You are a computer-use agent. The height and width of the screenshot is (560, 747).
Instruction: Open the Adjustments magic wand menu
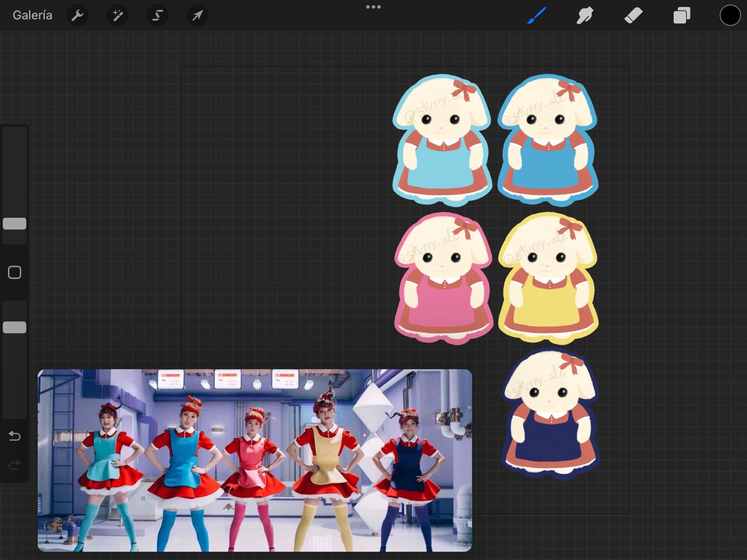point(118,15)
